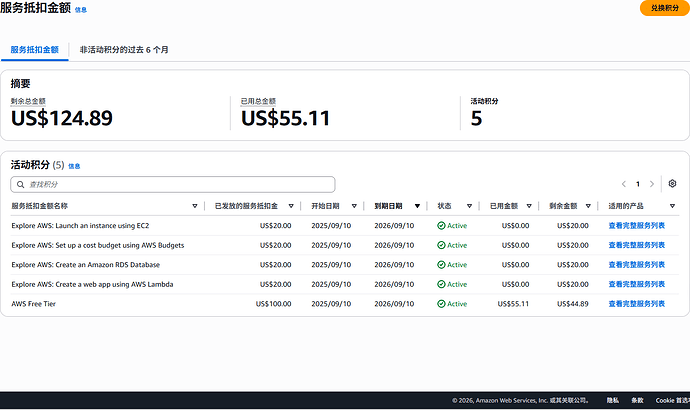This screenshot has width=690, height=410.
Task: Click the US$55.11 used amount table cell
Action: tap(513, 304)
